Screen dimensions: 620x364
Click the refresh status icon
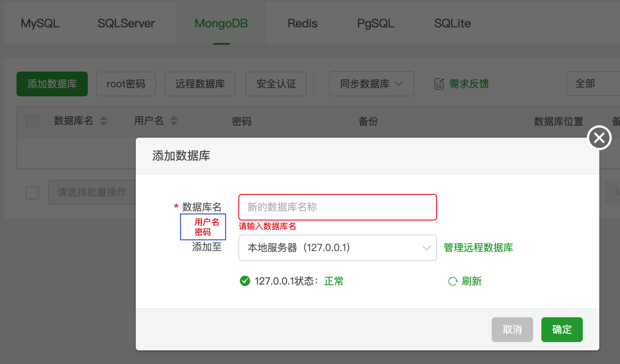(453, 281)
